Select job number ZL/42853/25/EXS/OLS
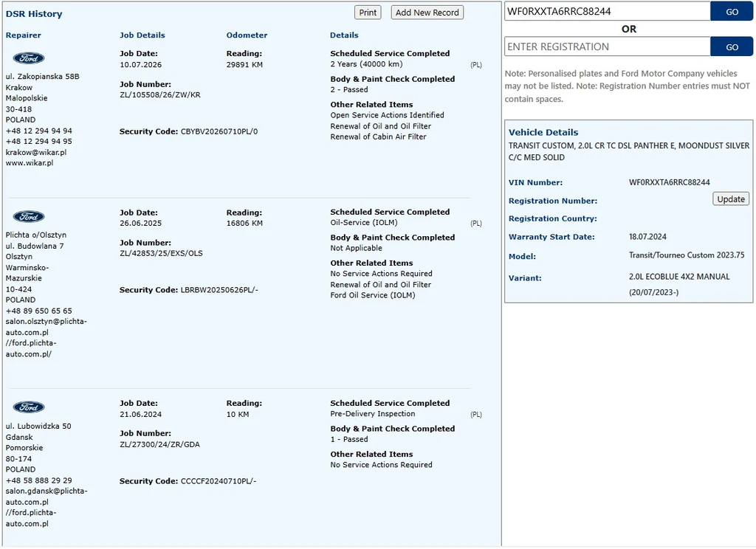 [x=161, y=254]
